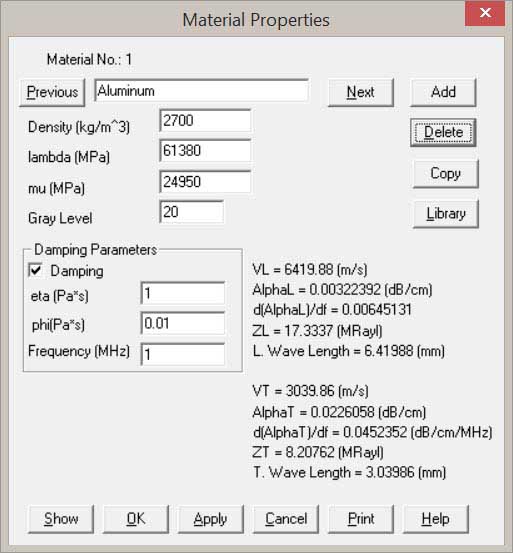This screenshot has width=513, height=553.
Task: Cancel the Material Properties dialog
Action: pos(286,519)
